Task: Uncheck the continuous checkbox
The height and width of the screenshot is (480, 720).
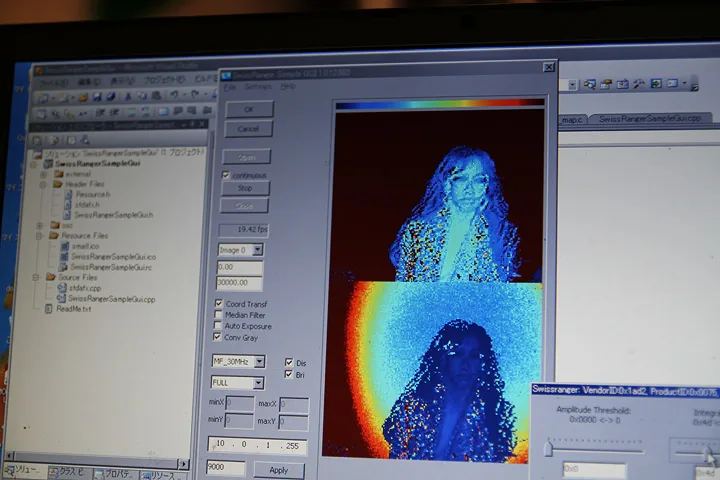Action: [226, 175]
